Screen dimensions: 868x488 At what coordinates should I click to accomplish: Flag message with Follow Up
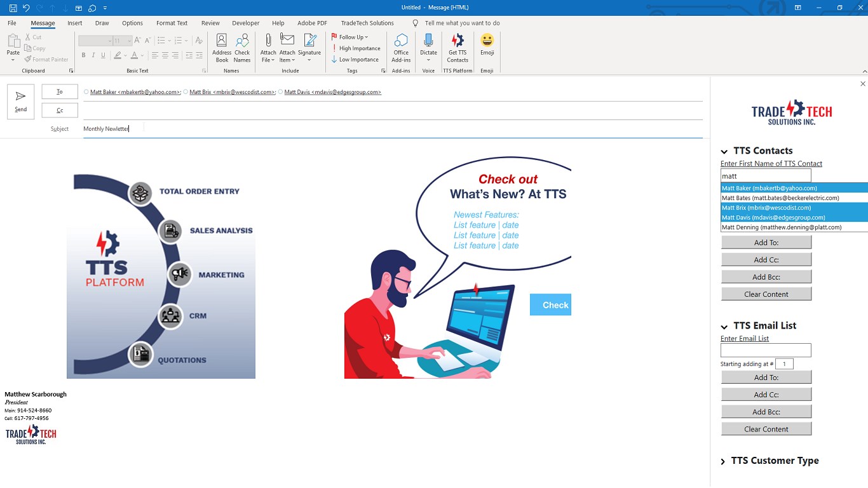[349, 37]
